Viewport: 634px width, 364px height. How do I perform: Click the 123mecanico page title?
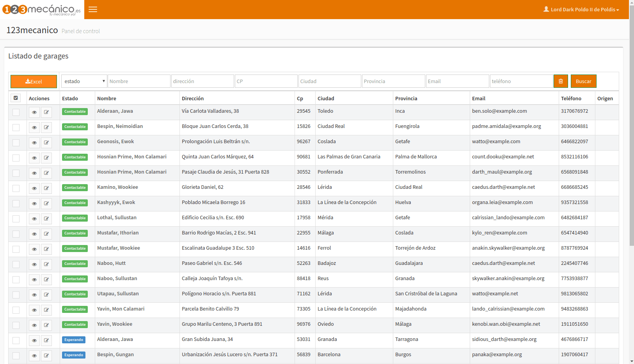[32, 30]
